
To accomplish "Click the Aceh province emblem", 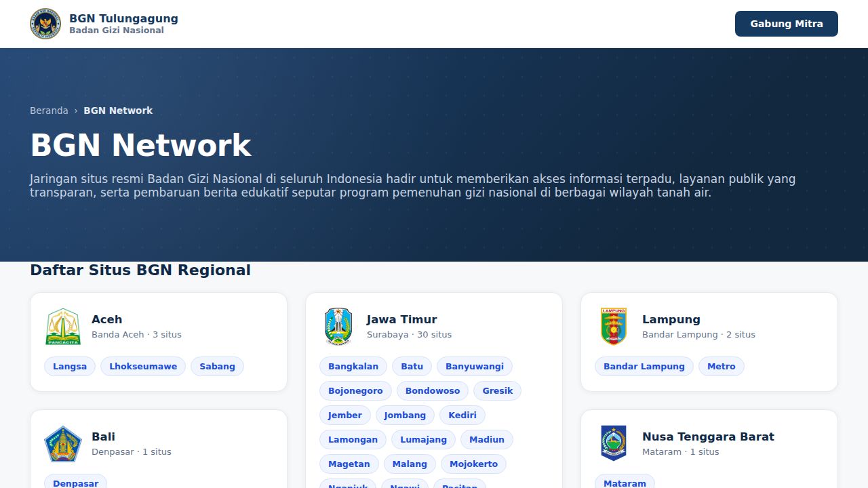I will (63, 327).
